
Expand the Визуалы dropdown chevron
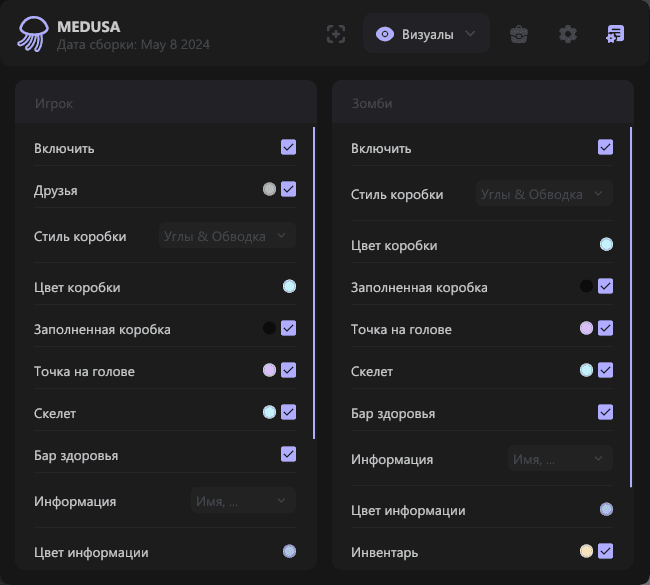click(x=470, y=34)
